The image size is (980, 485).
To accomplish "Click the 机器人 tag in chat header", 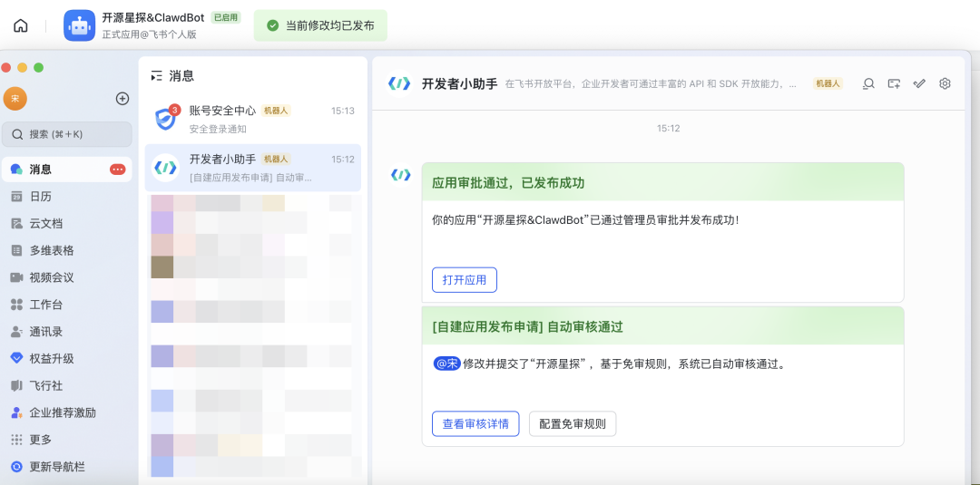I will coord(828,83).
